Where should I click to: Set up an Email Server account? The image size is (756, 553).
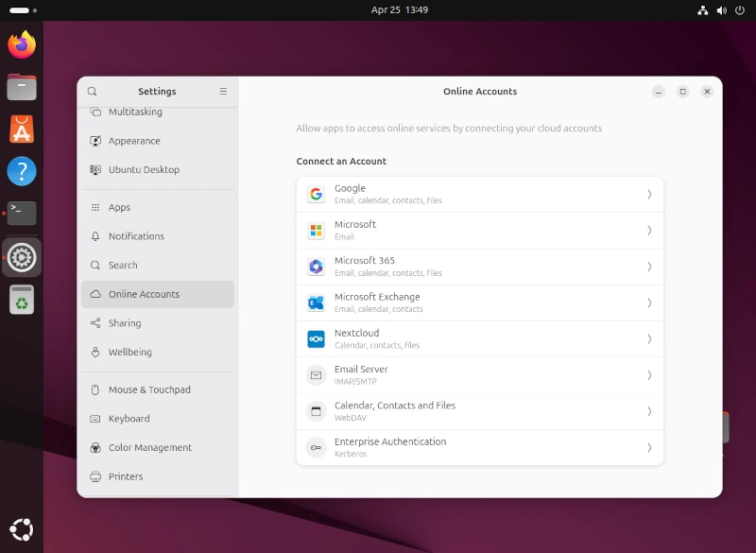coord(480,375)
